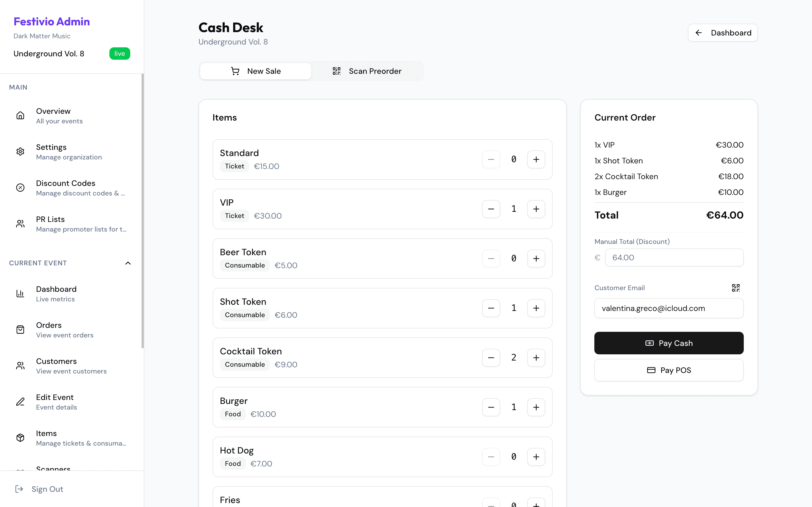Sign Out of Festivio Admin
The width and height of the screenshot is (812, 507).
coord(47,489)
